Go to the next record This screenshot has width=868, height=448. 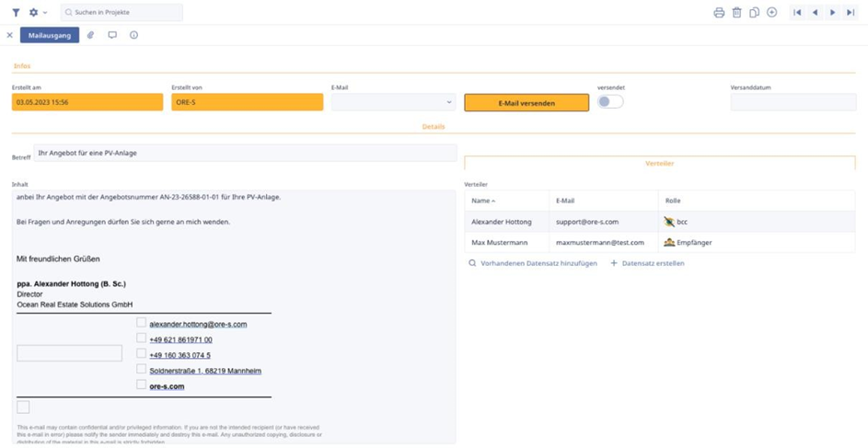(x=833, y=13)
